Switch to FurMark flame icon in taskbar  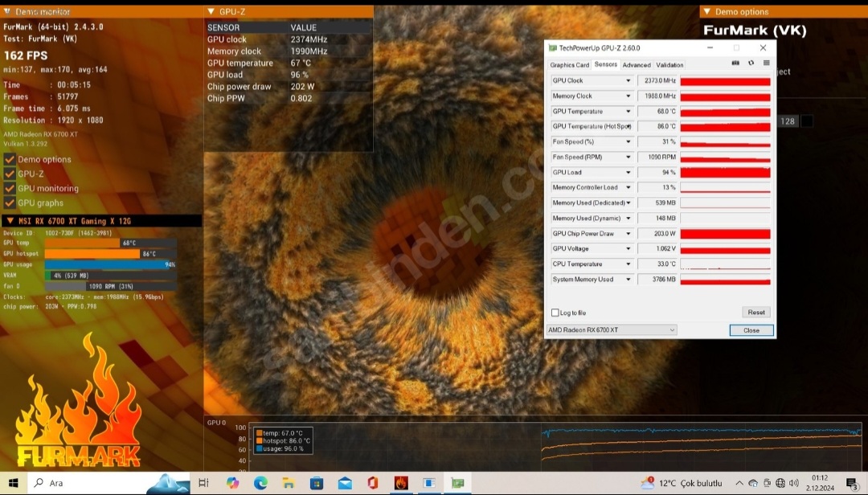pos(401,483)
